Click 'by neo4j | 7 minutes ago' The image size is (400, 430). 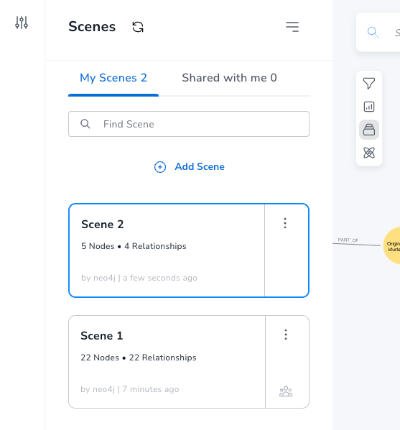click(x=130, y=389)
